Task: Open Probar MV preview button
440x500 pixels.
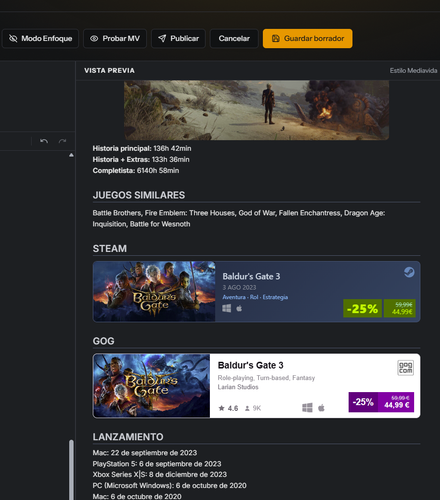Action: (x=115, y=38)
